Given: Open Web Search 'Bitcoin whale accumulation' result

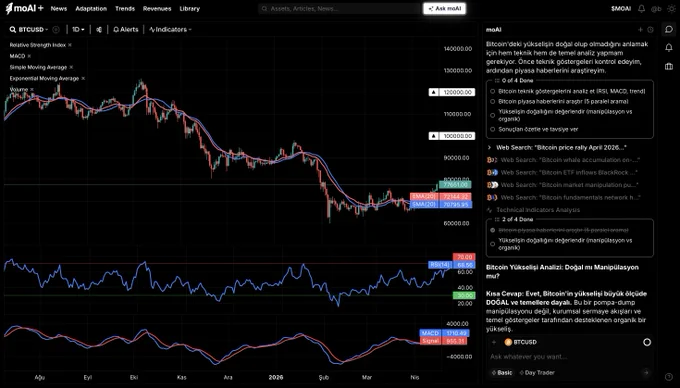Looking at the screenshot, I should pyautogui.click(x=564, y=160).
